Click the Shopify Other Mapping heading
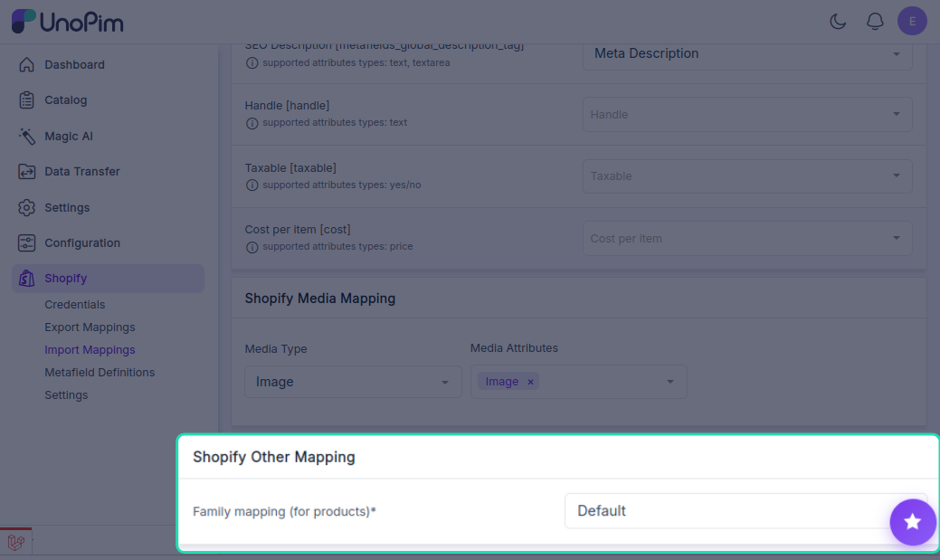940x560 pixels. (274, 457)
